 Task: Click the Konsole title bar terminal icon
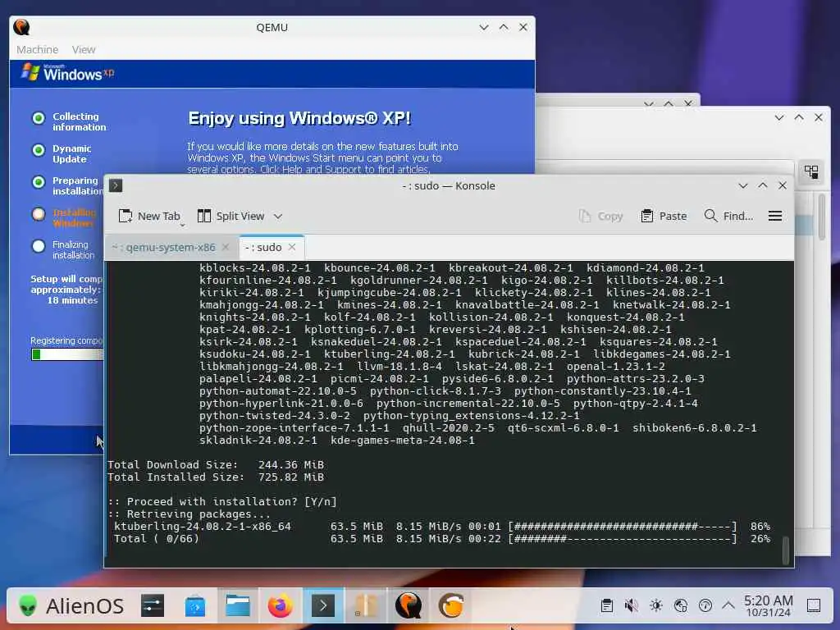click(116, 185)
